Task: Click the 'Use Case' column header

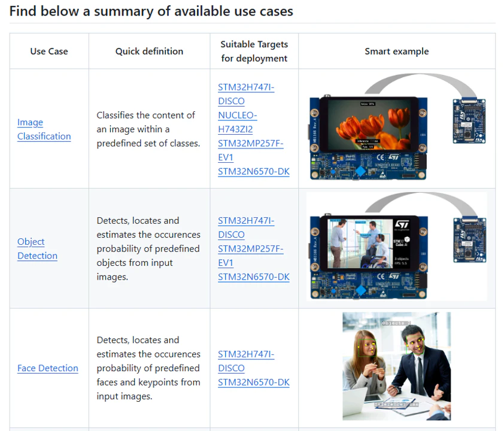Action: 49,51
